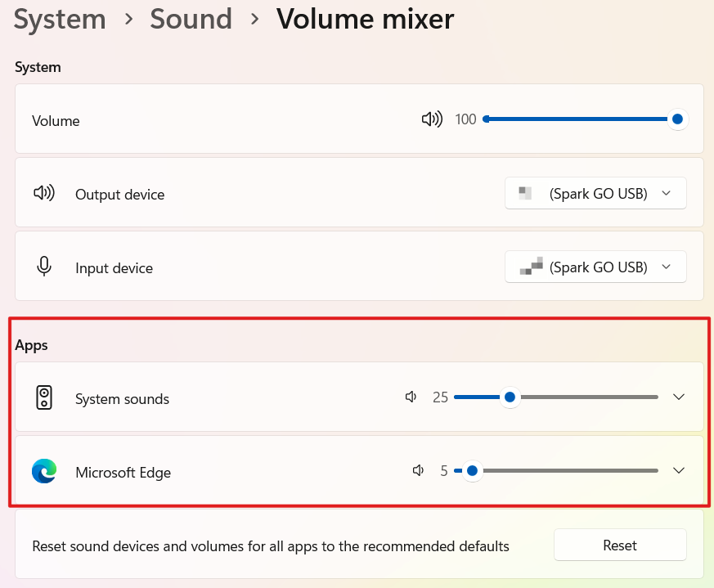Click the Microsoft Edge app icon
Screen dimensions: 714x588
click(x=44, y=471)
